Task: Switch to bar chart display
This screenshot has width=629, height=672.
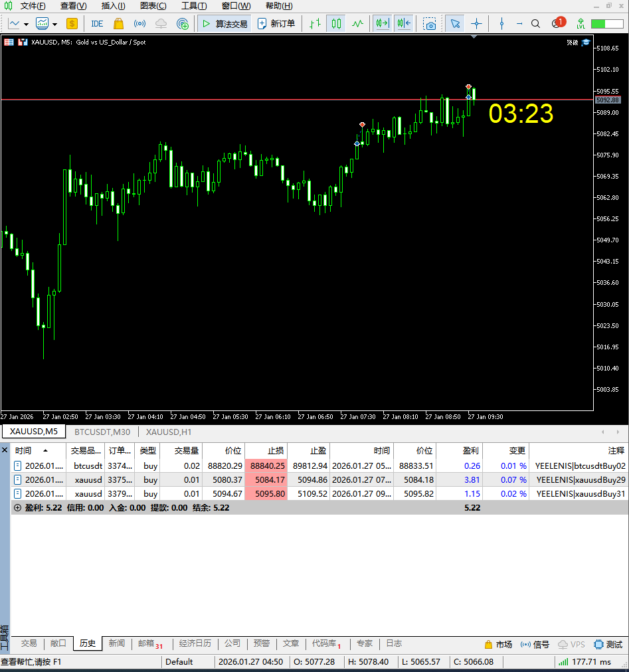Action: tap(315, 23)
